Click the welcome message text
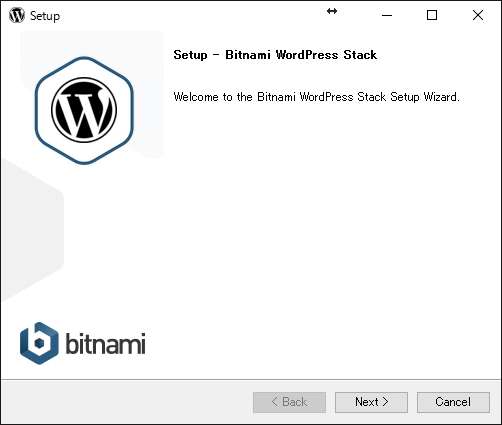The width and height of the screenshot is (502, 425). pos(316,97)
